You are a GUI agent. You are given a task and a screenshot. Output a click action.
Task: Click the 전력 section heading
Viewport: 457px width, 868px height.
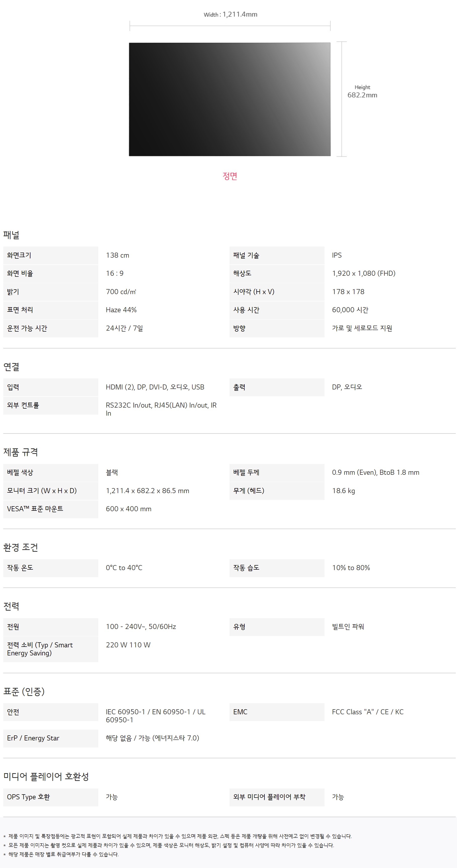point(12,607)
